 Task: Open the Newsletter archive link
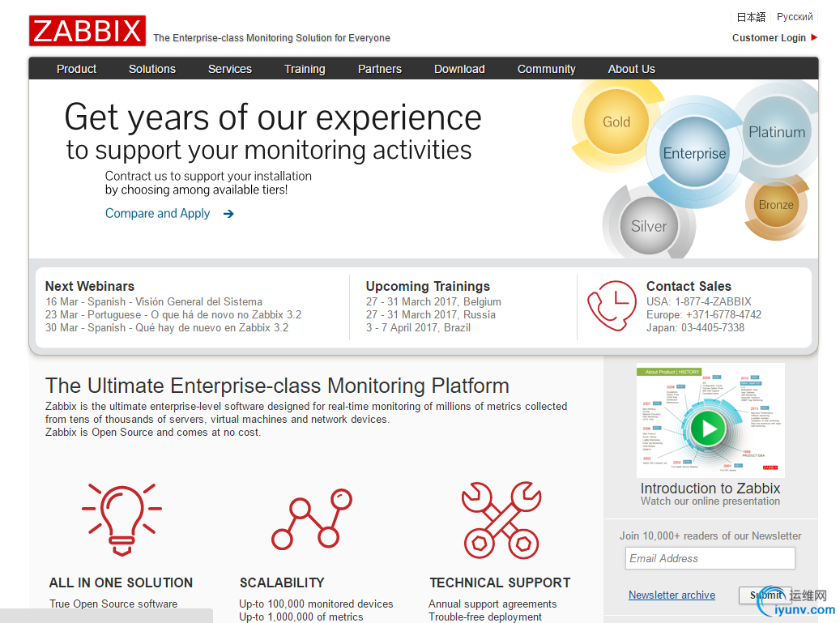click(672, 595)
